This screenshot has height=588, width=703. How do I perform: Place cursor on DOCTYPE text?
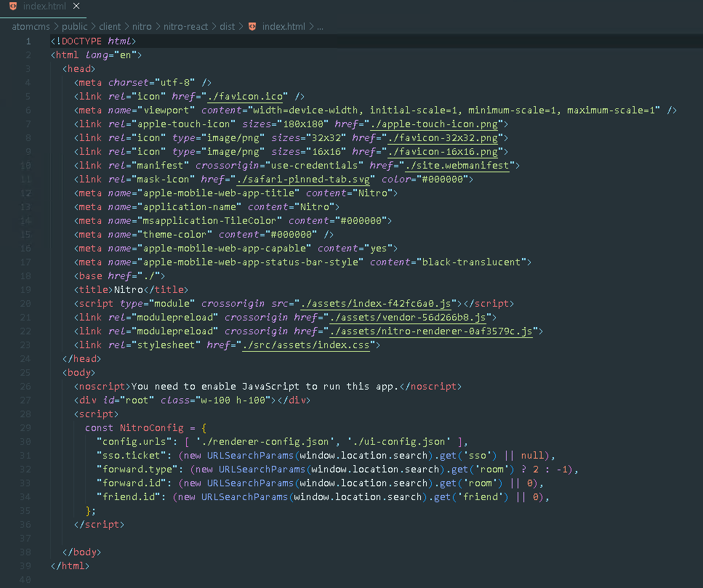81,41
